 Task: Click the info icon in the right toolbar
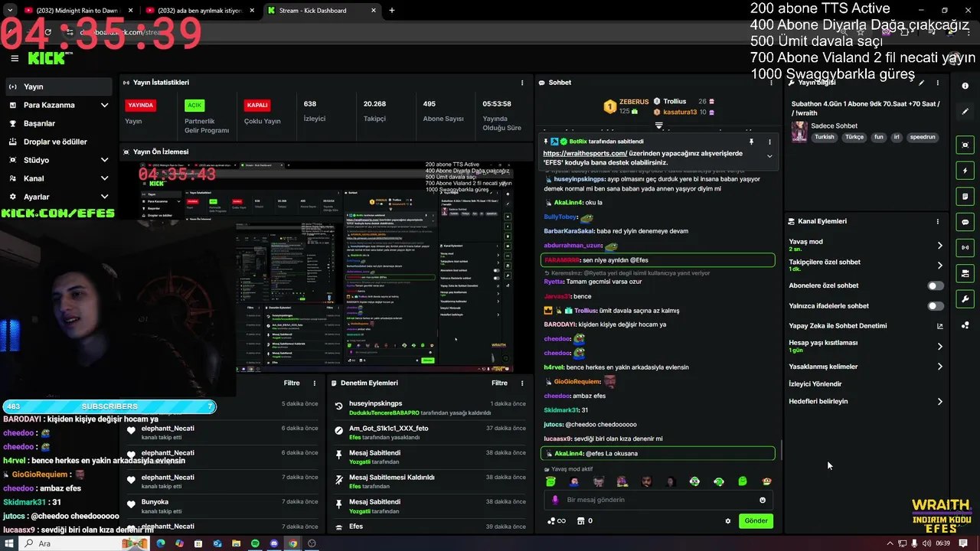click(965, 86)
